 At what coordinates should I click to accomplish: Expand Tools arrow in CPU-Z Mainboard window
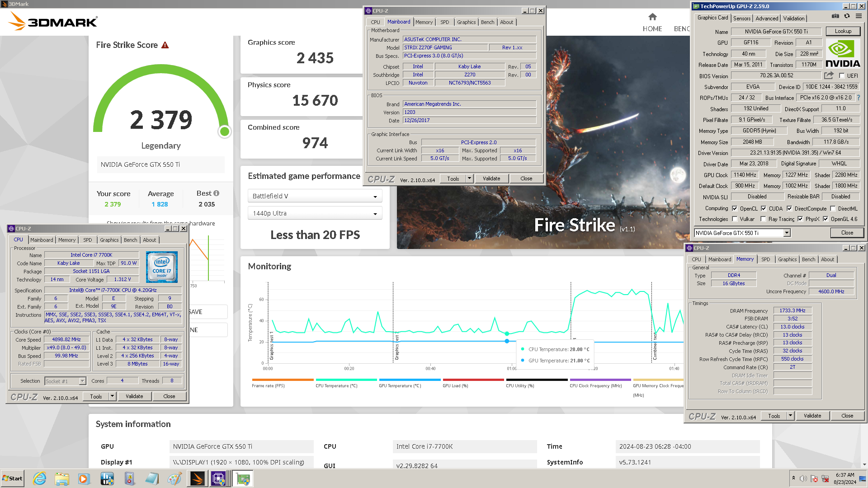tap(469, 178)
